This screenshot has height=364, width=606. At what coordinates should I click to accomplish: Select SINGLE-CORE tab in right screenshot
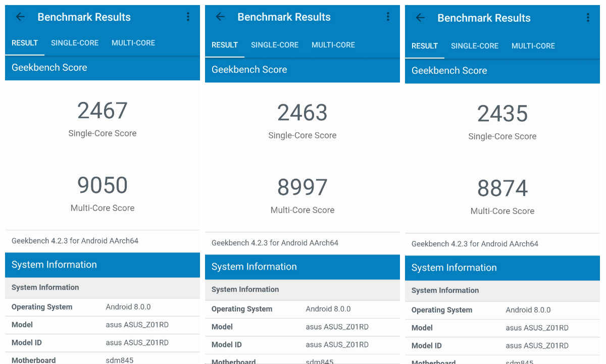coord(475,46)
